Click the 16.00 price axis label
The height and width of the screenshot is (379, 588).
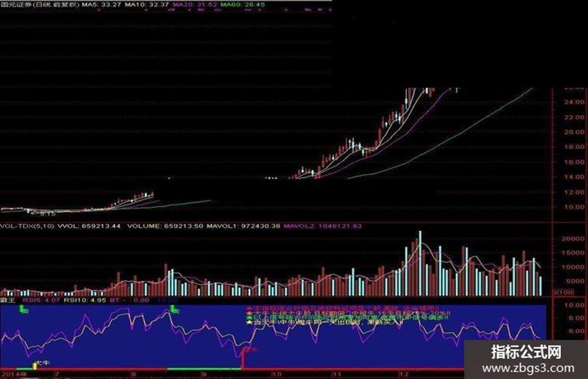click(573, 162)
